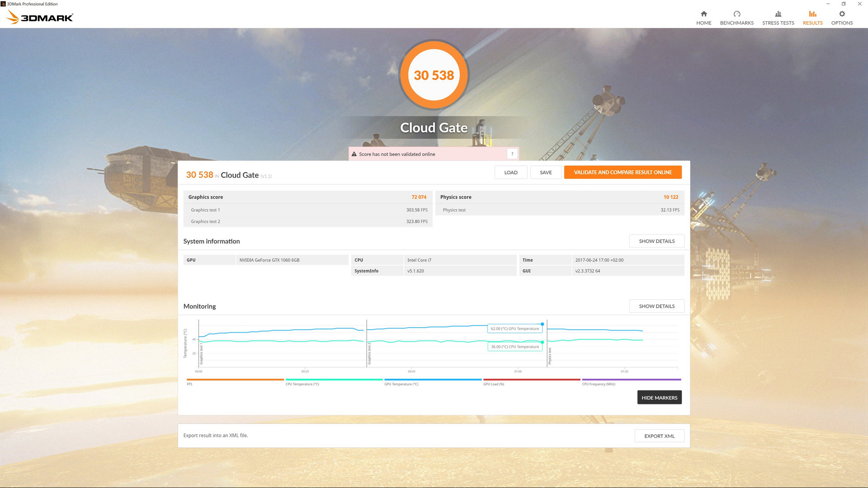This screenshot has width=868, height=488.
Task: Click GPU Temperature marker on chart
Action: (x=542, y=324)
